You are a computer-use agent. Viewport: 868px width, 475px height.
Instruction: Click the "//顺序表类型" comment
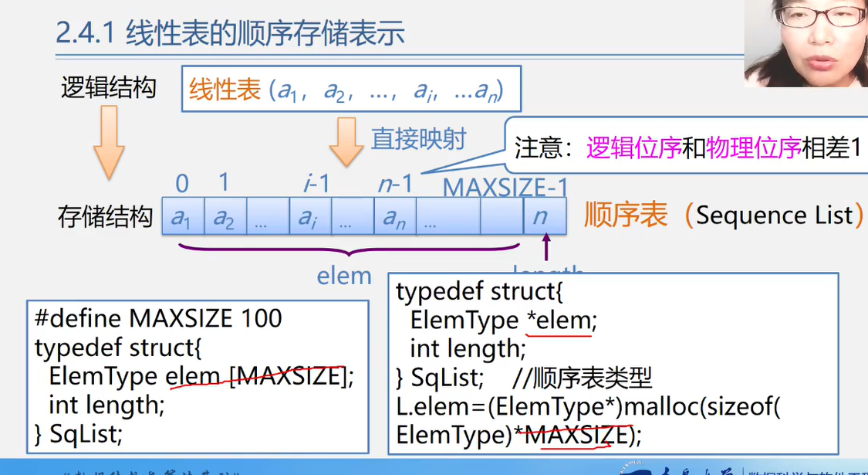pos(582,378)
